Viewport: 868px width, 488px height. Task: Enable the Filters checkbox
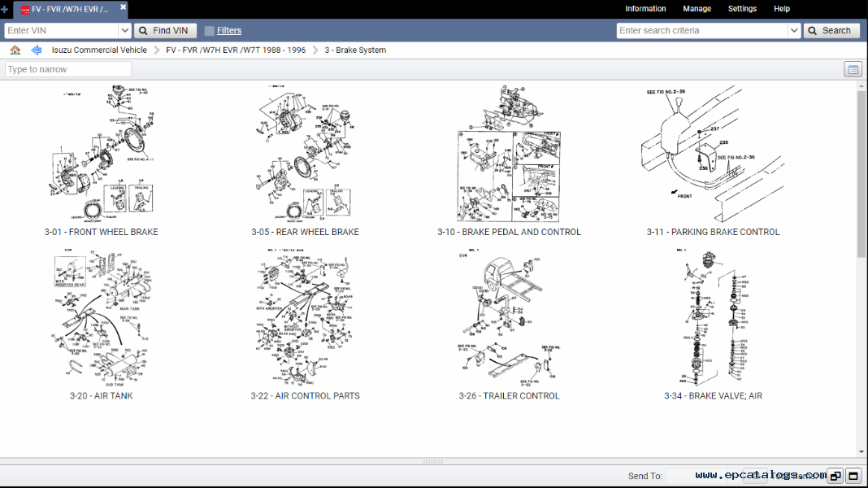(x=209, y=31)
